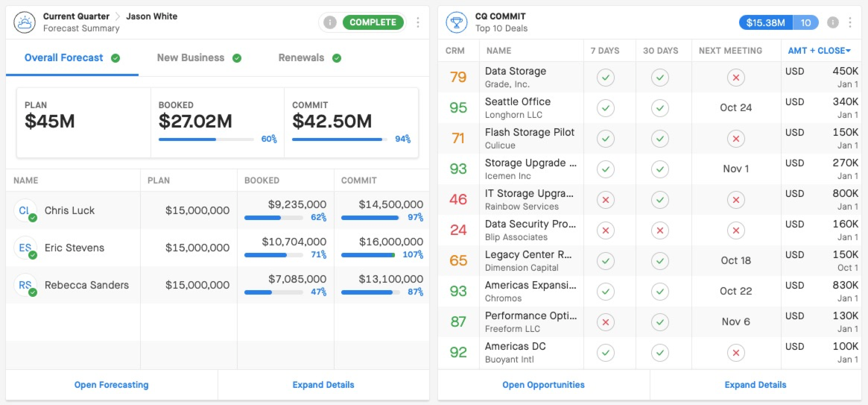Click the 30 Days check icon for Performance Optimization
The image size is (868, 405).
pyautogui.click(x=659, y=321)
